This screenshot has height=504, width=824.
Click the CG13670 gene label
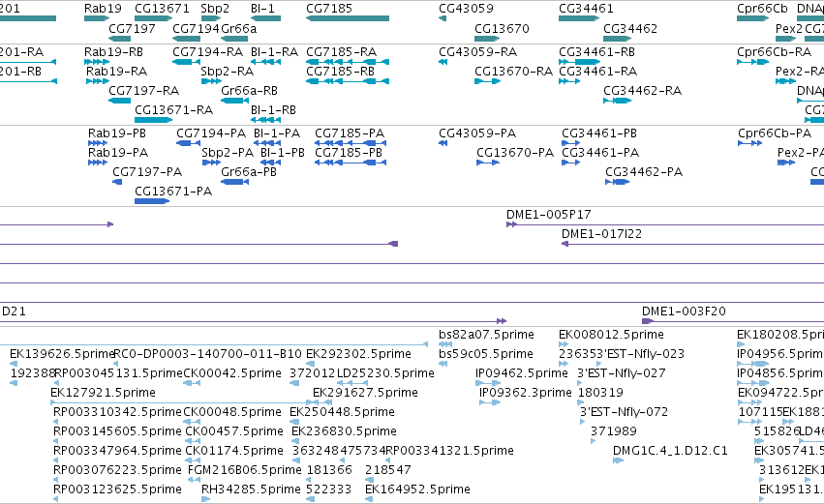pos(502,28)
